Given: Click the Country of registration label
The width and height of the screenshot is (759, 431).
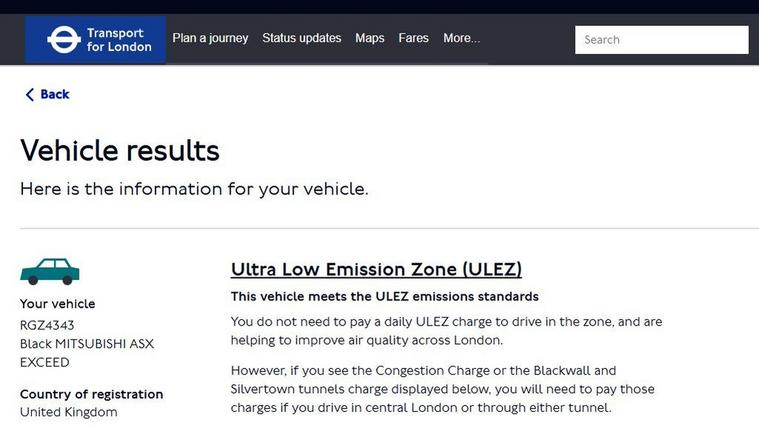Looking at the screenshot, I should pos(91,394).
